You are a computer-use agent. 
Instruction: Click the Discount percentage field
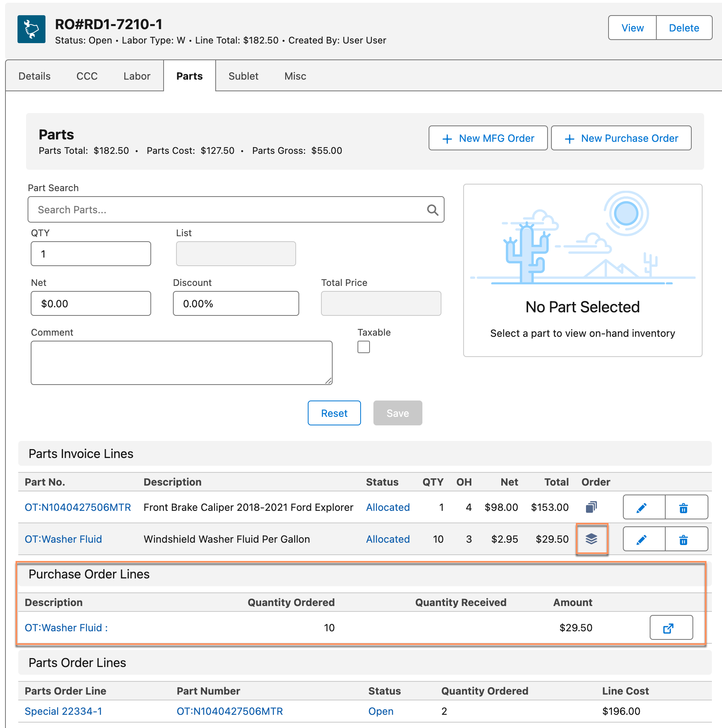click(236, 304)
